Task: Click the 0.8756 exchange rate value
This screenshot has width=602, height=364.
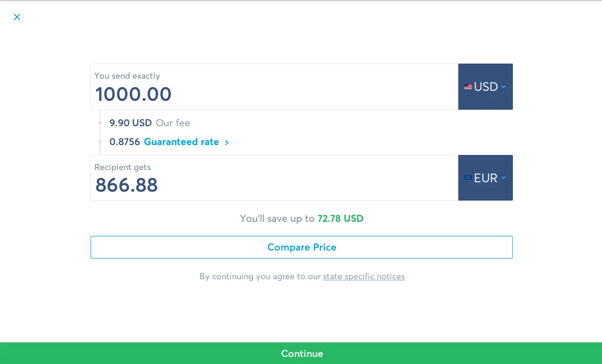Action: pos(124,142)
